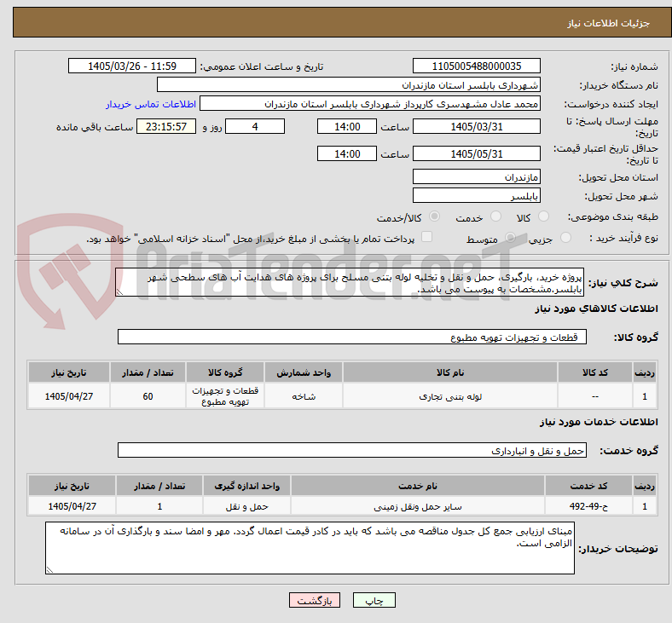Click the نام خدمت column header

(x=418, y=486)
